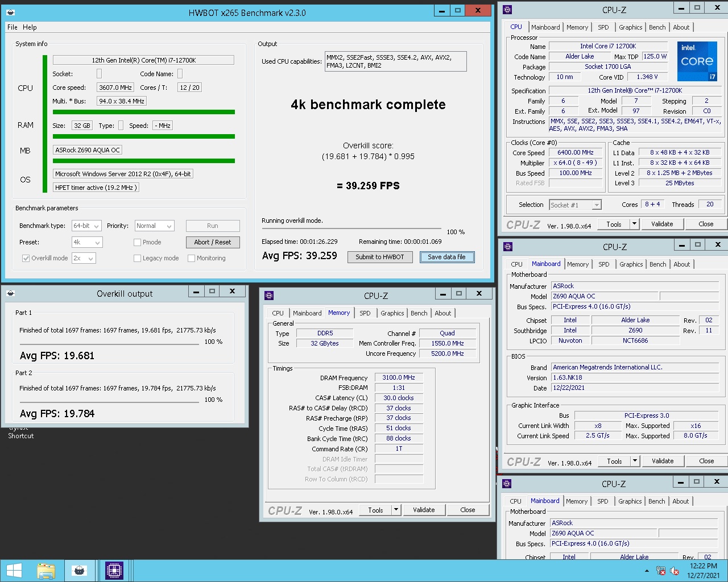728x582 pixels.
Task: Open the Preset 4k dropdown
Action: click(x=86, y=242)
